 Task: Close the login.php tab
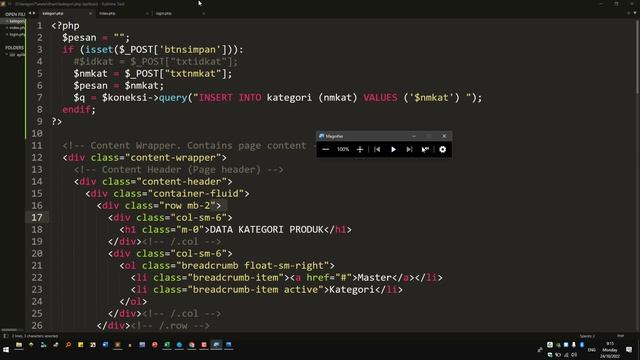[x=204, y=13]
